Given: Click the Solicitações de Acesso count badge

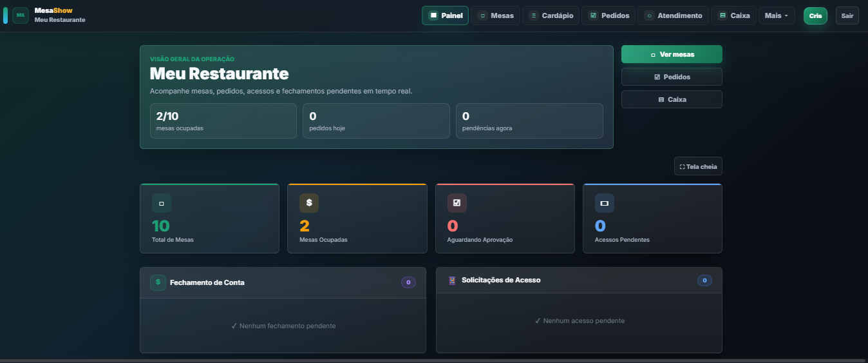Looking at the screenshot, I should click(704, 280).
